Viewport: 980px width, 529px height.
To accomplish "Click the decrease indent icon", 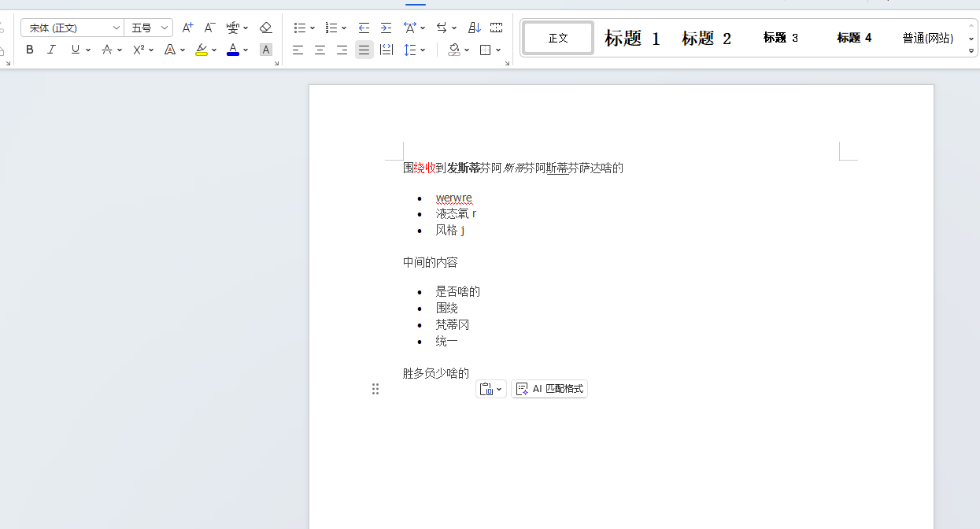I will [x=364, y=28].
